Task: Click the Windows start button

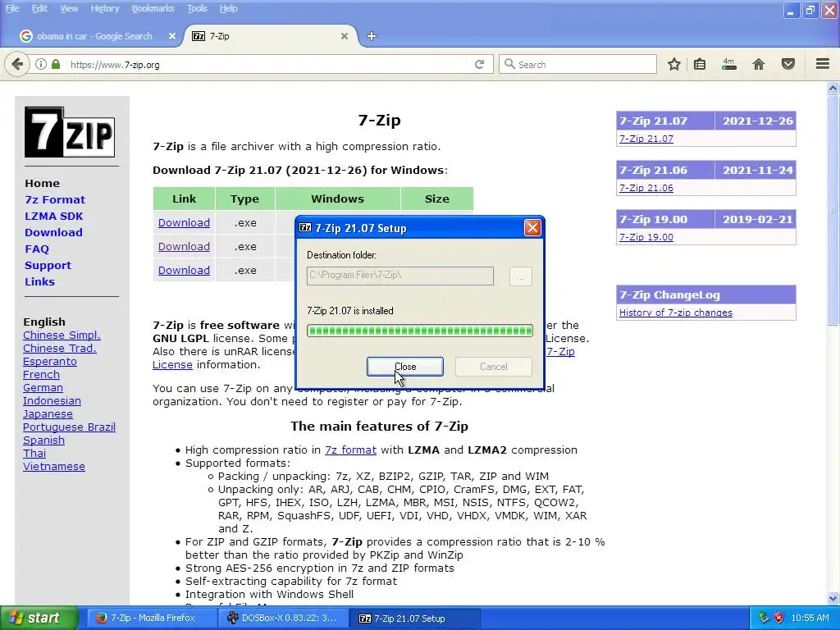Action: [39, 618]
